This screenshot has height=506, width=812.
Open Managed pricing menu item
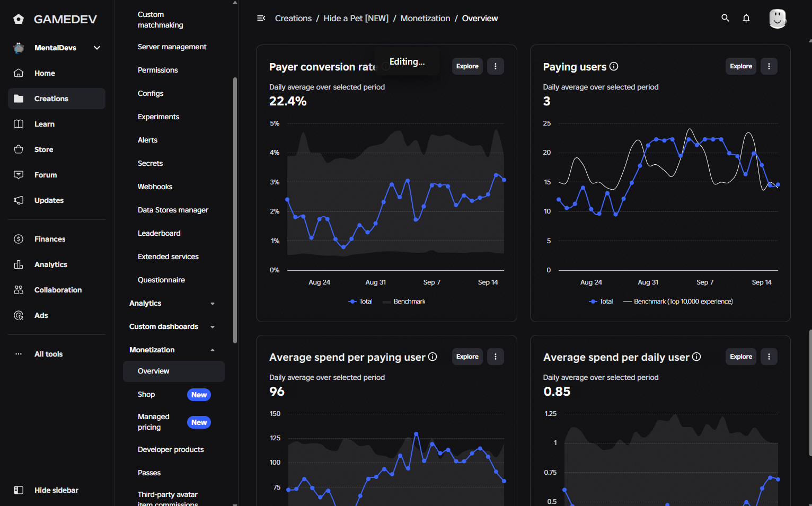point(174,422)
